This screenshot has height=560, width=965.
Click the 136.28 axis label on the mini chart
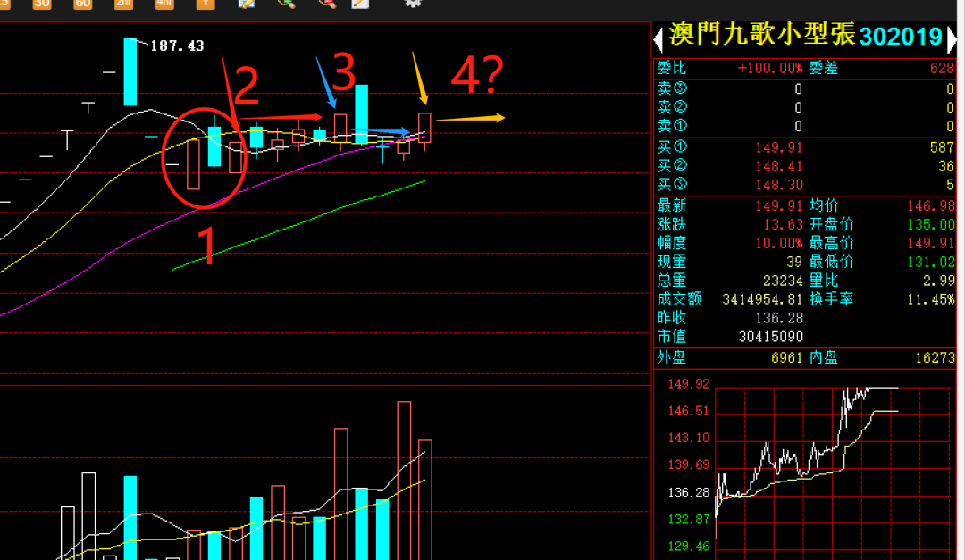(689, 492)
